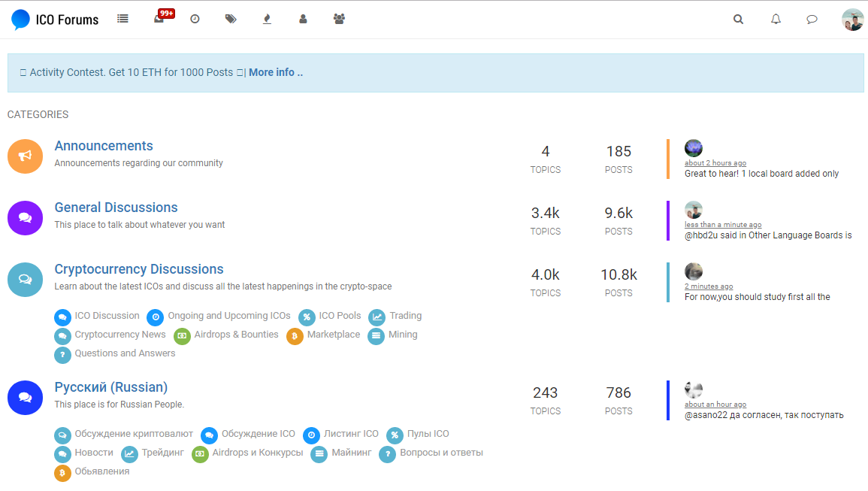Click '@hbd2u said in Other Language Boards' text
The image size is (868, 491).
[768, 235]
